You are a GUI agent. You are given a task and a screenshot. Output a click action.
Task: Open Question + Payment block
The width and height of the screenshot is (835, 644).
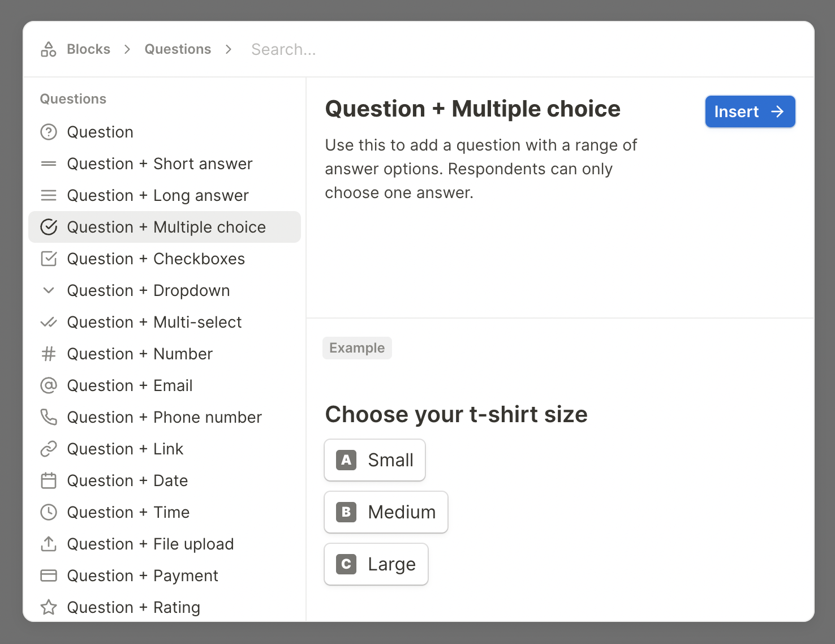tap(142, 576)
